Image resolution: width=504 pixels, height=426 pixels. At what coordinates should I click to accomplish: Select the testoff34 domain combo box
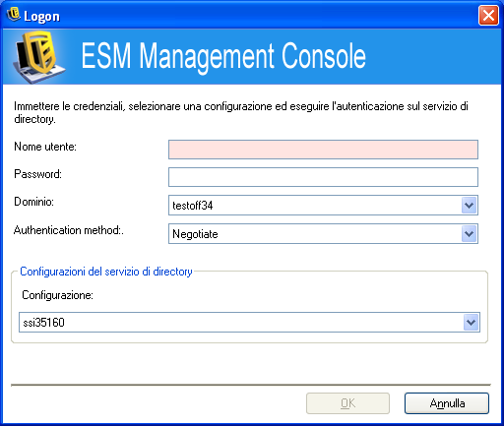[323, 206]
